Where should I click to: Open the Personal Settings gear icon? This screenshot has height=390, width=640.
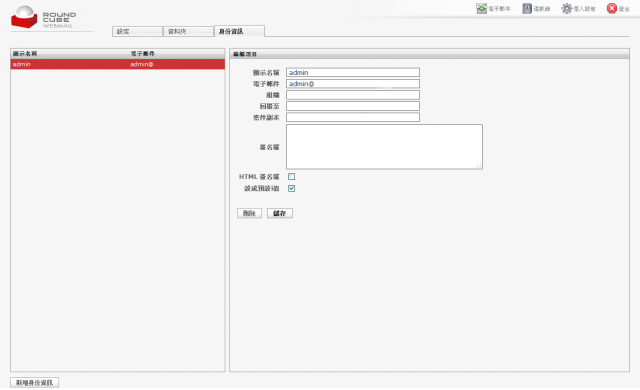click(567, 9)
